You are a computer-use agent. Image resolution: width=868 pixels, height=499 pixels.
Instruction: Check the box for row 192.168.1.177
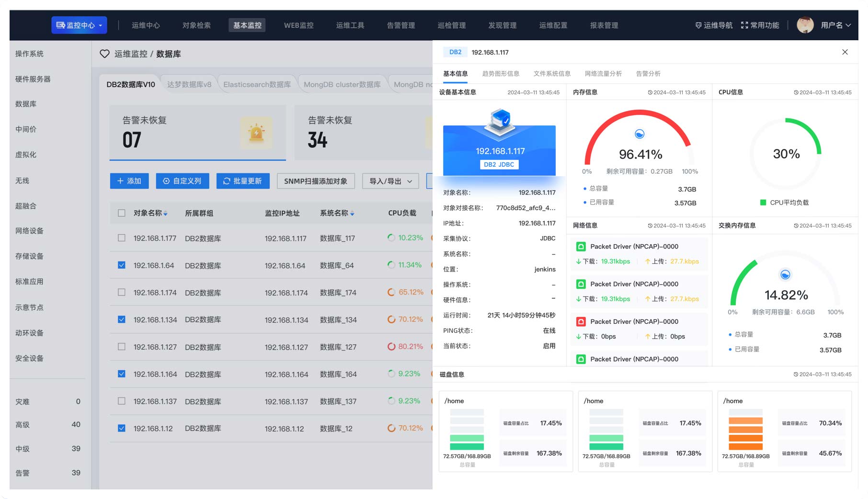pos(122,238)
